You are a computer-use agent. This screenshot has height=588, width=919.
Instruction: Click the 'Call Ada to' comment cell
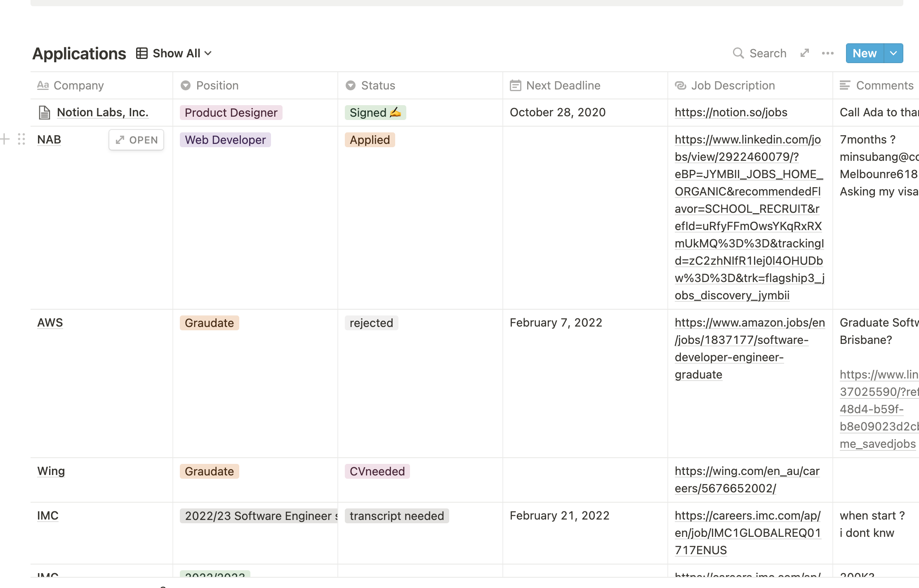[x=876, y=112]
